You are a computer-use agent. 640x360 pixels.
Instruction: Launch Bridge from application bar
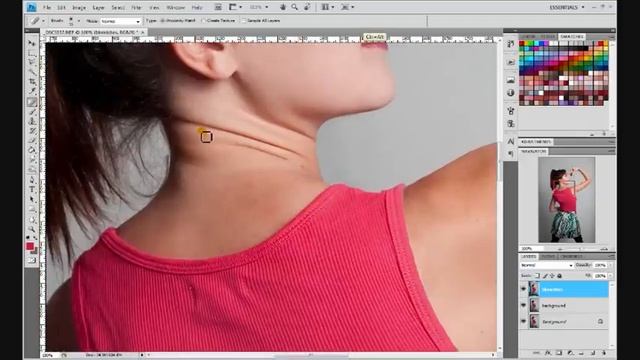[x=218, y=7]
